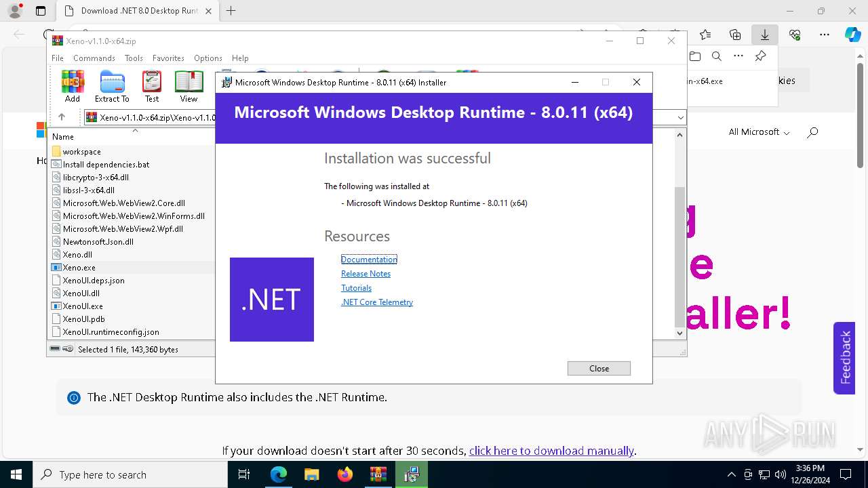Open a new browser tab
The width and height of the screenshot is (868, 488).
231,11
